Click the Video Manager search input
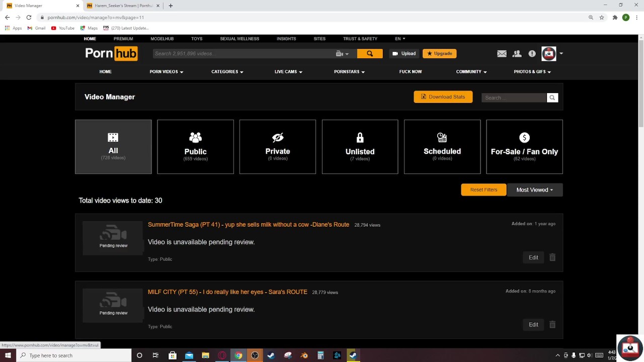 point(514,98)
